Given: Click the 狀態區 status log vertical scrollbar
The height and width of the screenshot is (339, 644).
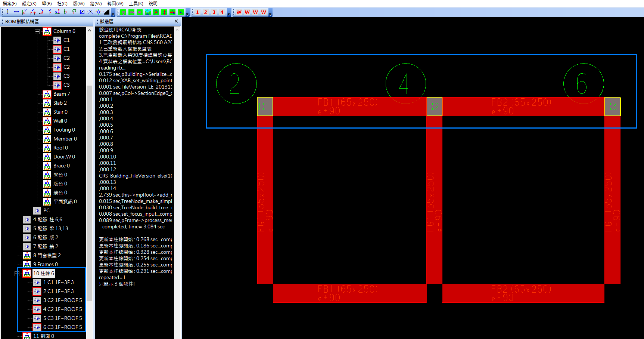Looking at the screenshot, I should pyautogui.click(x=178, y=182).
